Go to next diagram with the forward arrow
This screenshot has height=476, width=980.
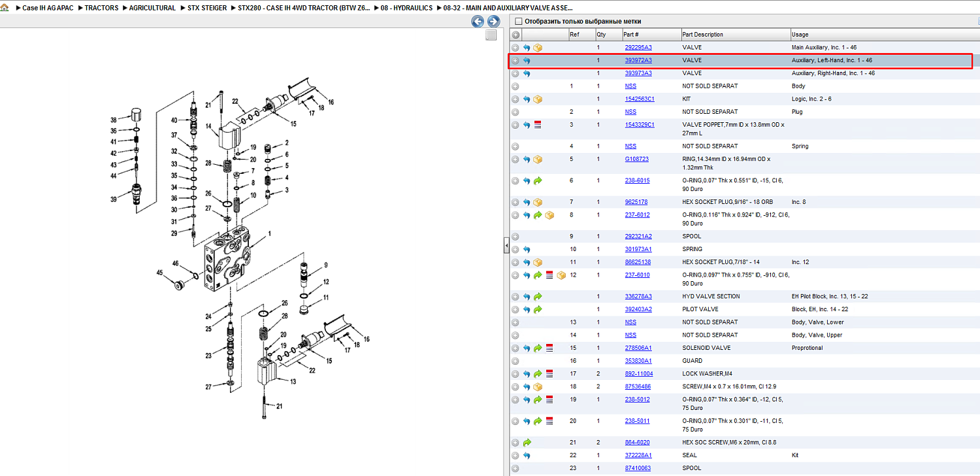[493, 22]
